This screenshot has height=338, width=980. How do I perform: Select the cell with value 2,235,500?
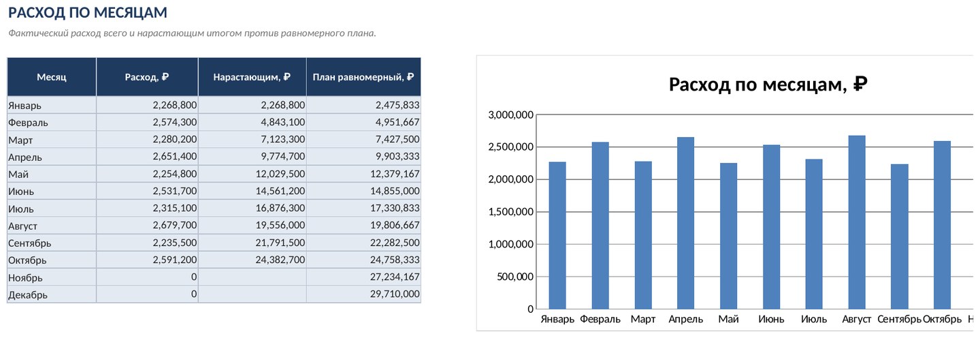click(147, 243)
